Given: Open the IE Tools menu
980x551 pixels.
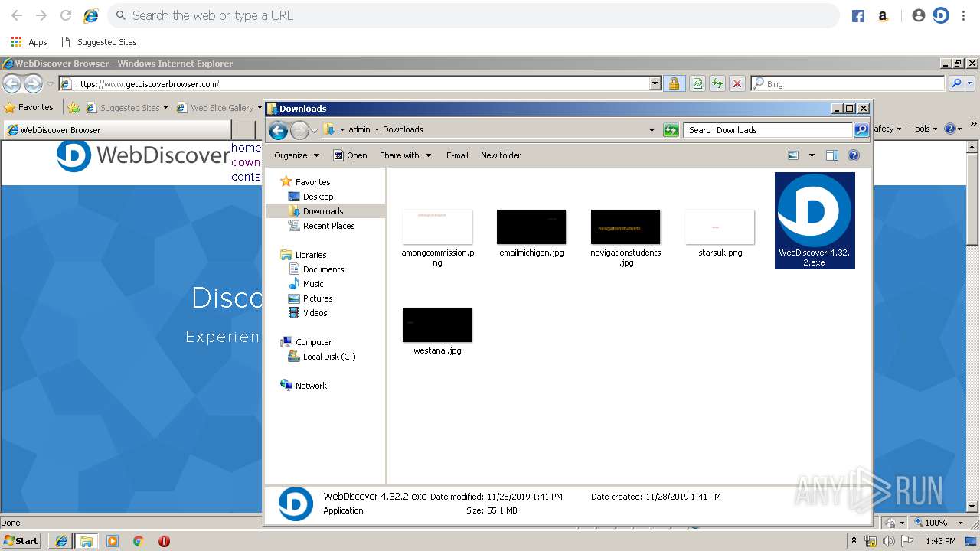Looking at the screenshot, I should [x=923, y=129].
